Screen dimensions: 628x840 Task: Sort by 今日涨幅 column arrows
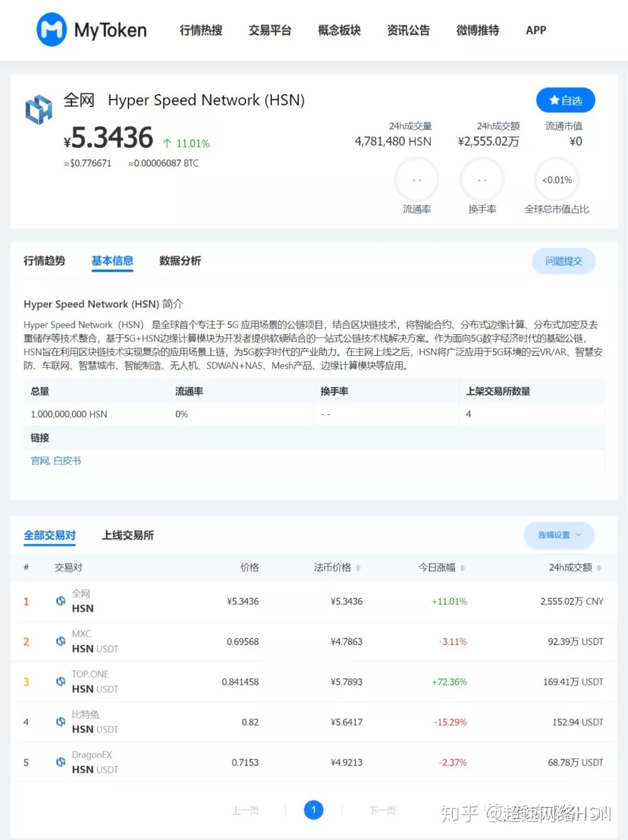click(462, 568)
